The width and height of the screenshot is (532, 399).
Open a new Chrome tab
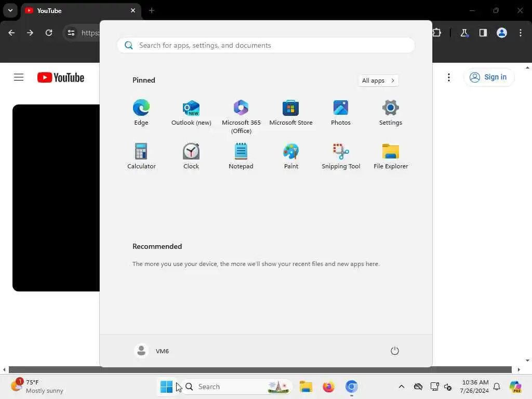pos(152,10)
